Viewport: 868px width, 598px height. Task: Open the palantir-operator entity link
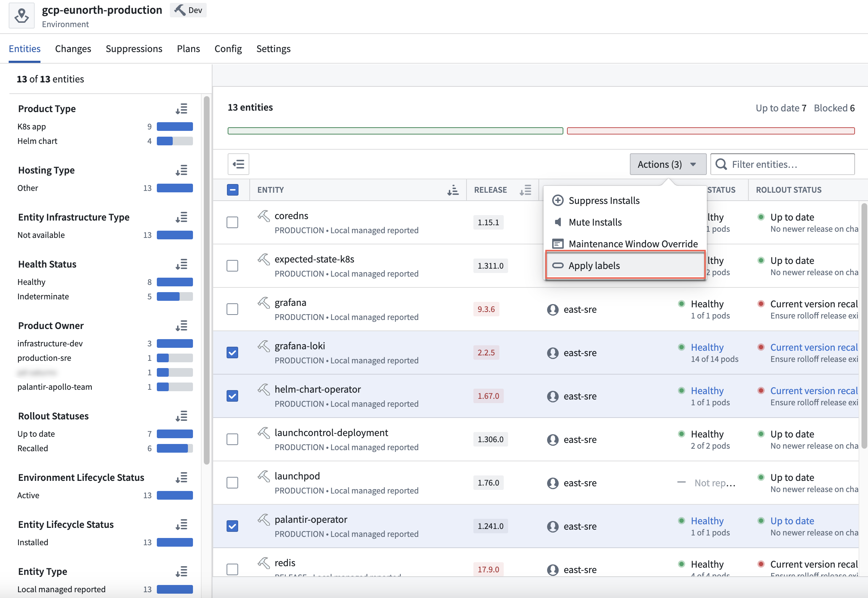tap(311, 519)
